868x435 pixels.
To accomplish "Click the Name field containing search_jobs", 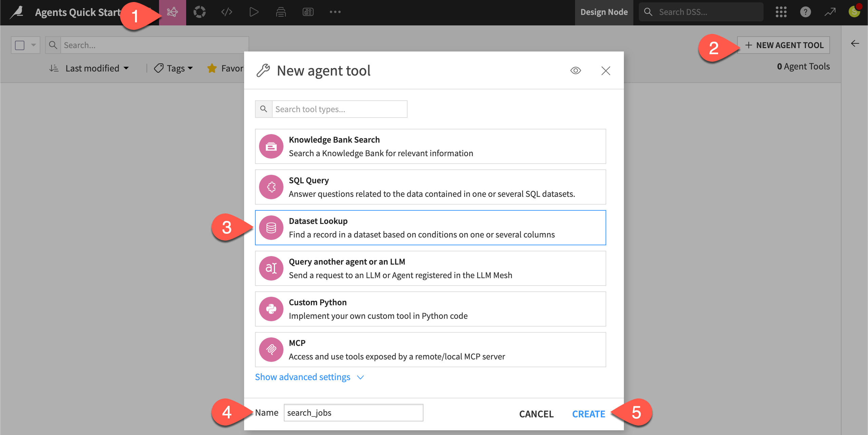I will (353, 413).
